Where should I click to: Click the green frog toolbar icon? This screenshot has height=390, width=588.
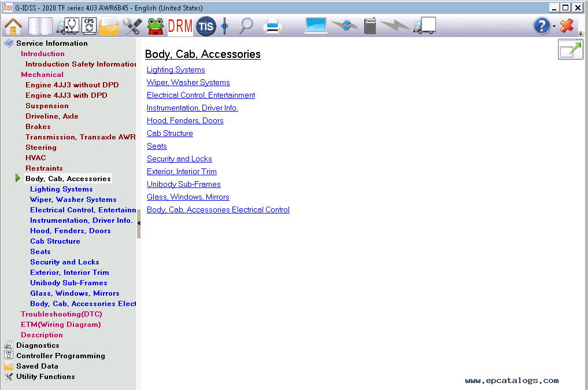(156, 26)
